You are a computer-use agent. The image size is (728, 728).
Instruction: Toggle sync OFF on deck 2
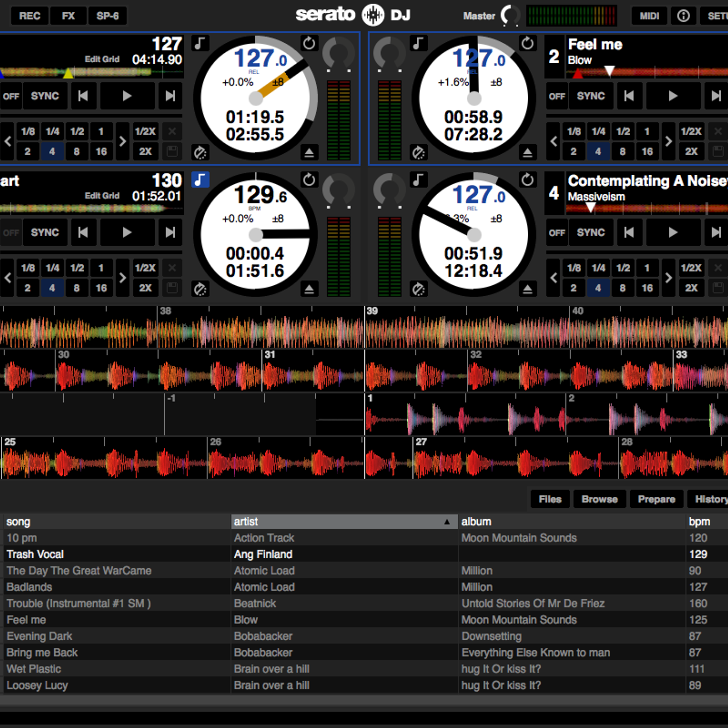[557, 96]
